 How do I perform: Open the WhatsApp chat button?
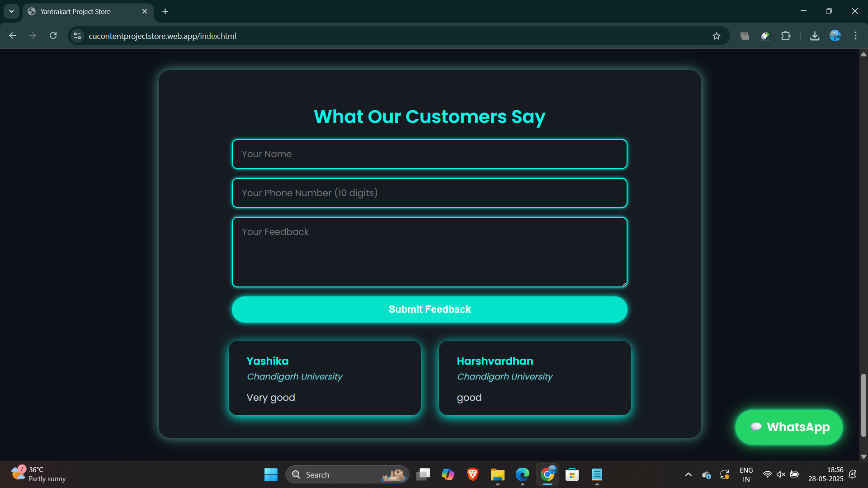pyautogui.click(x=789, y=427)
